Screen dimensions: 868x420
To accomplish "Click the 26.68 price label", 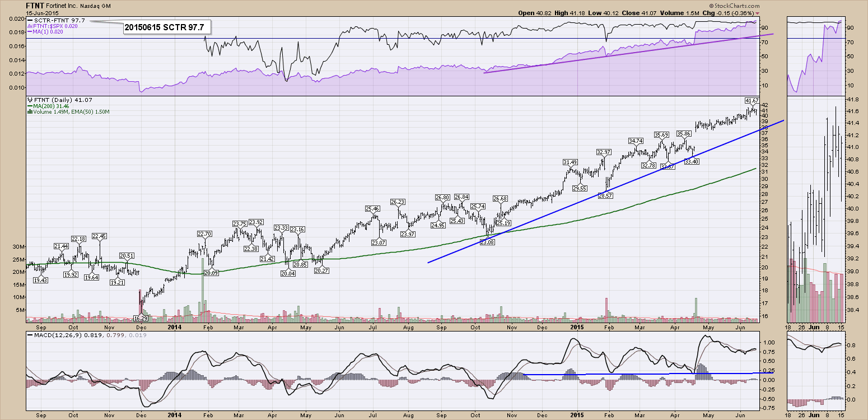I will (x=501, y=198).
